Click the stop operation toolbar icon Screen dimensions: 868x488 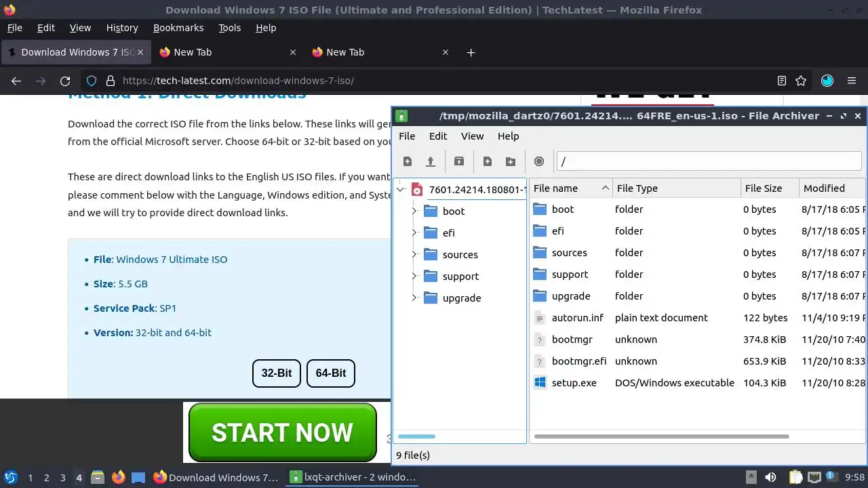(539, 161)
